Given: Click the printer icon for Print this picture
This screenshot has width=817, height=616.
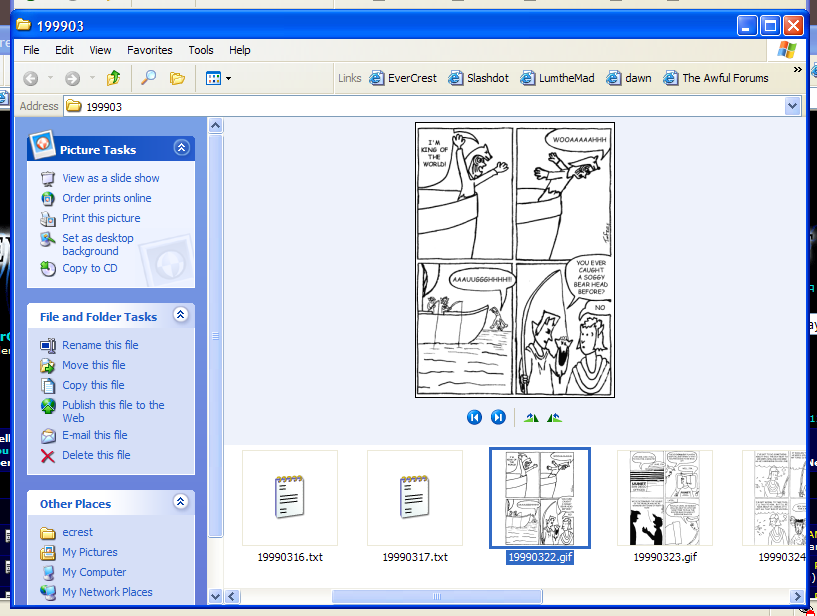Looking at the screenshot, I should coord(47,218).
